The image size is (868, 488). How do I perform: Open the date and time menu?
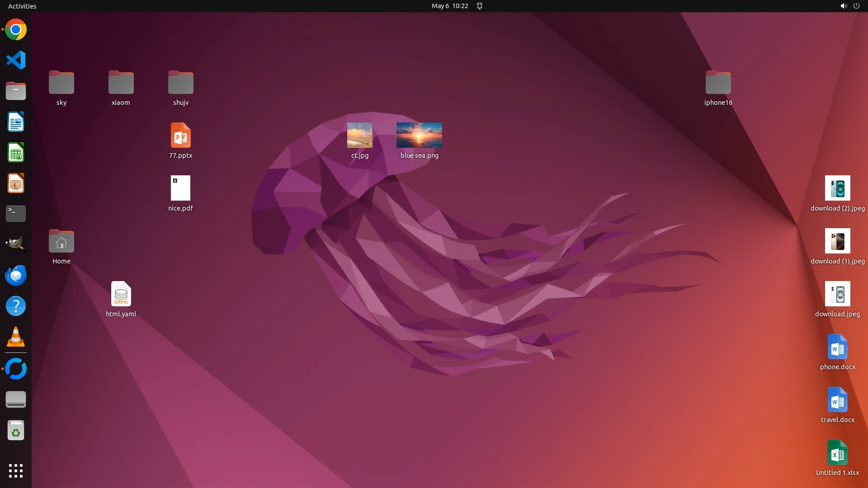(x=449, y=6)
